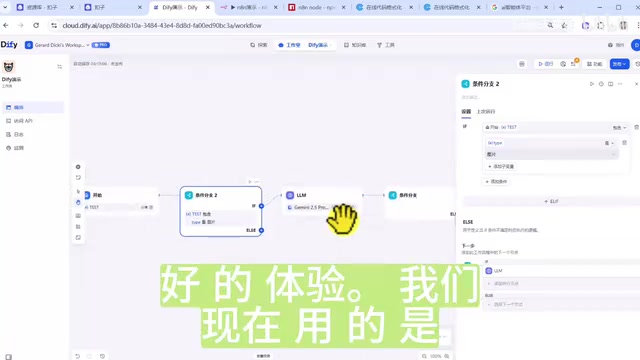Click select next node under ELSE
This screenshot has width=640, height=360.
(562, 304)
